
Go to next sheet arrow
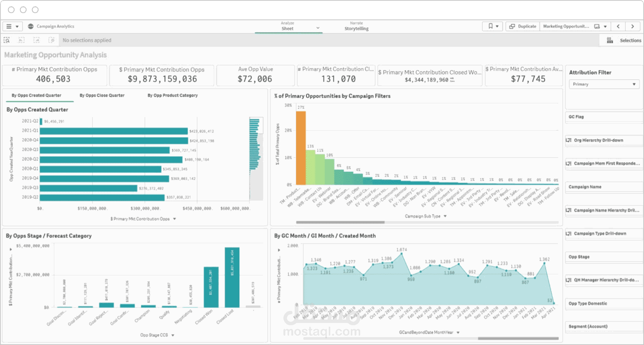coord(632,26)
